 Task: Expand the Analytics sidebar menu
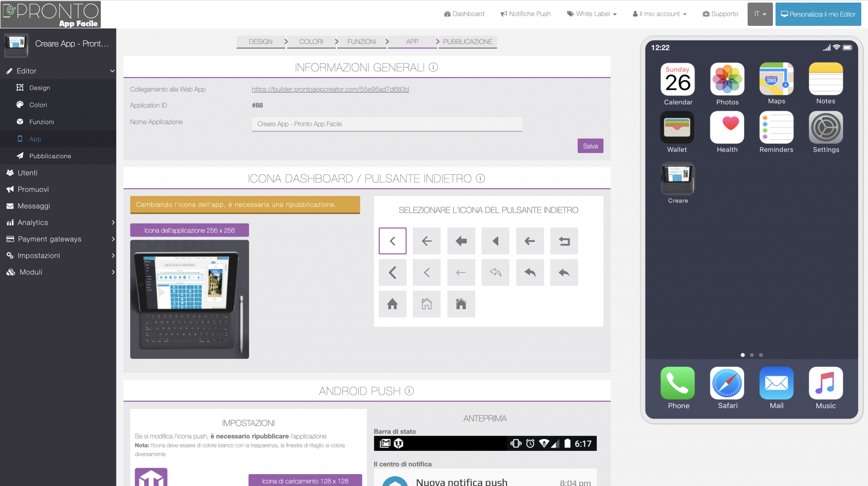click(33, 222)
